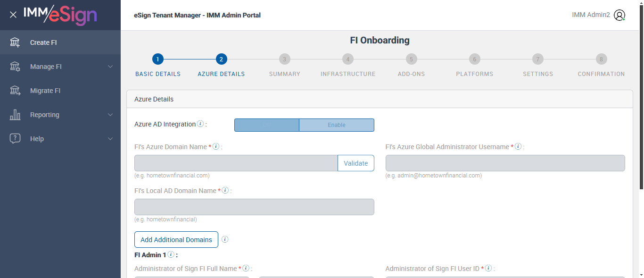Image resolution: width=644 pixels, height=278 pixels.
Task: Select INFRASTRUCTURE step label
Action: pos(348,74)
